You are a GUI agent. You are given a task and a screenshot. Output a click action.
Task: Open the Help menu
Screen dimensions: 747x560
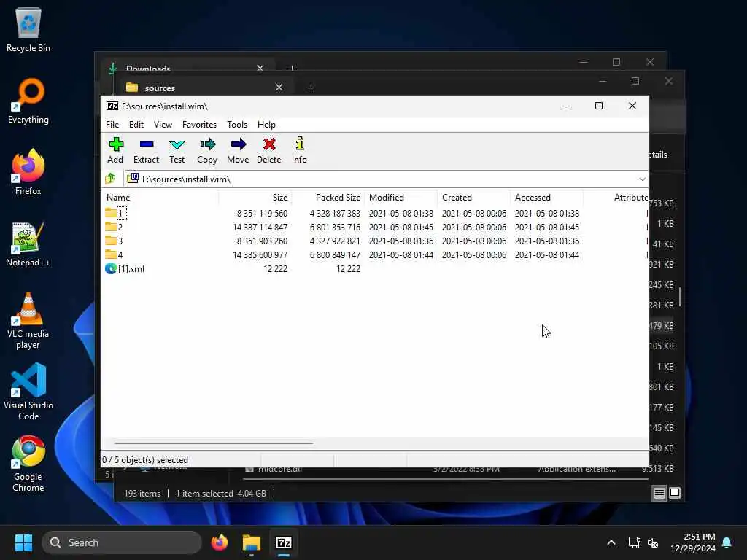click(266, 124)
